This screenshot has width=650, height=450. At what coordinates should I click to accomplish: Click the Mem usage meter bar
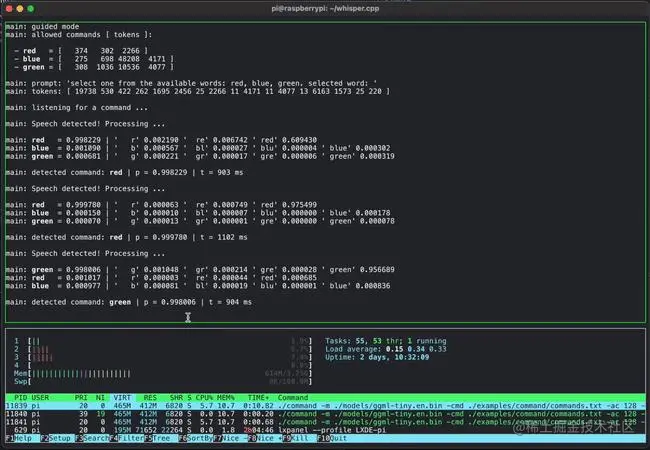(x=163, y=373)
